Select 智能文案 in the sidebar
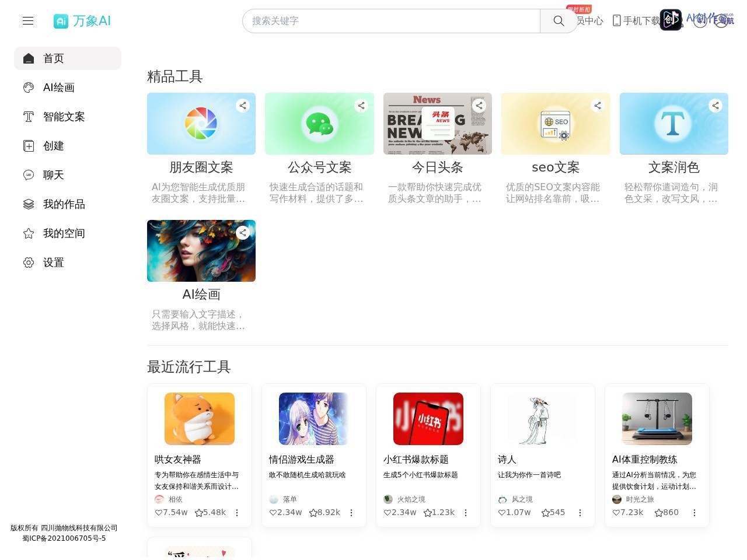 [x=68, y=117]
